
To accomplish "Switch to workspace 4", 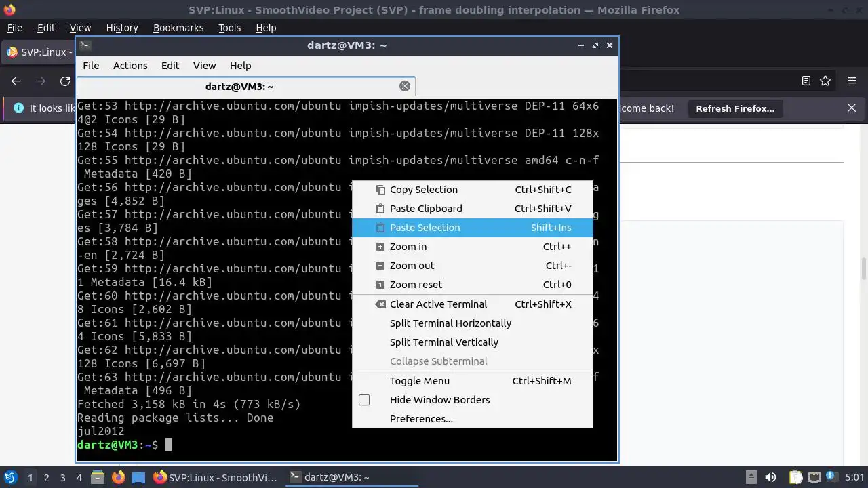I will coord(79,478).
